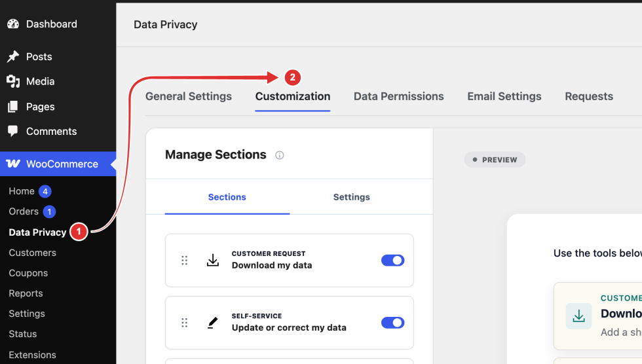
Task: Click the Dashboard gauge icon
Action: click(x=13, y=24)
